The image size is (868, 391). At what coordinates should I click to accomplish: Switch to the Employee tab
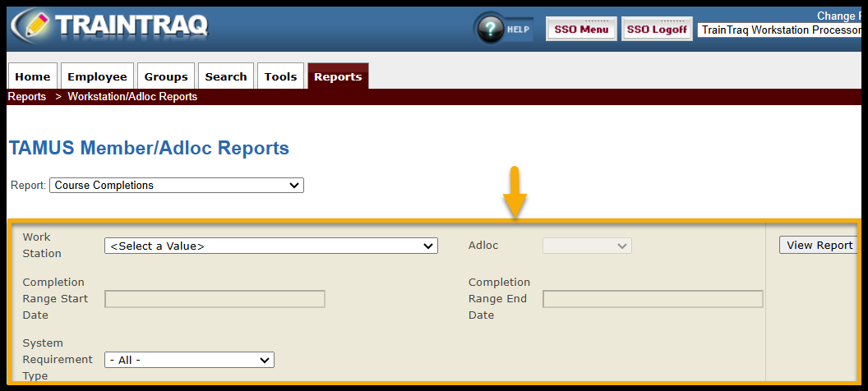click(x=97, y=76)
